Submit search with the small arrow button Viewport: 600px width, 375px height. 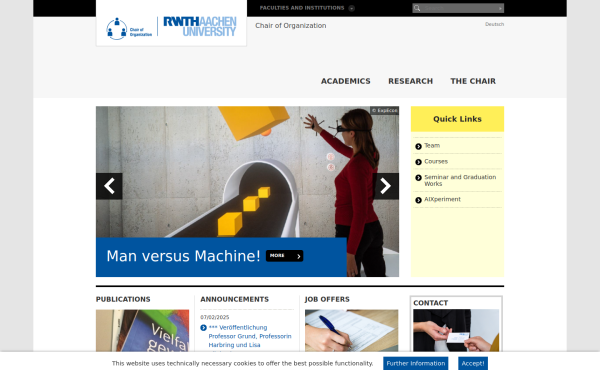point(500,8)
